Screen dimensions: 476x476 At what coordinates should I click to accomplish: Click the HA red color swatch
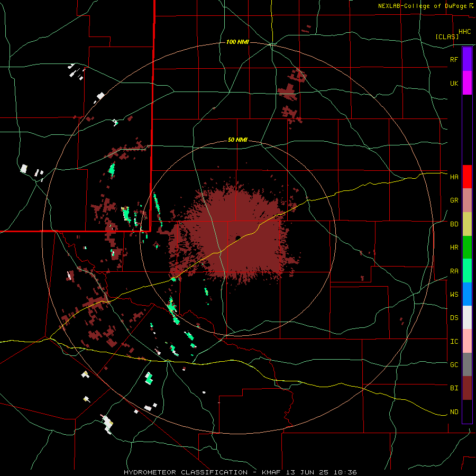[x=467, y=177]
